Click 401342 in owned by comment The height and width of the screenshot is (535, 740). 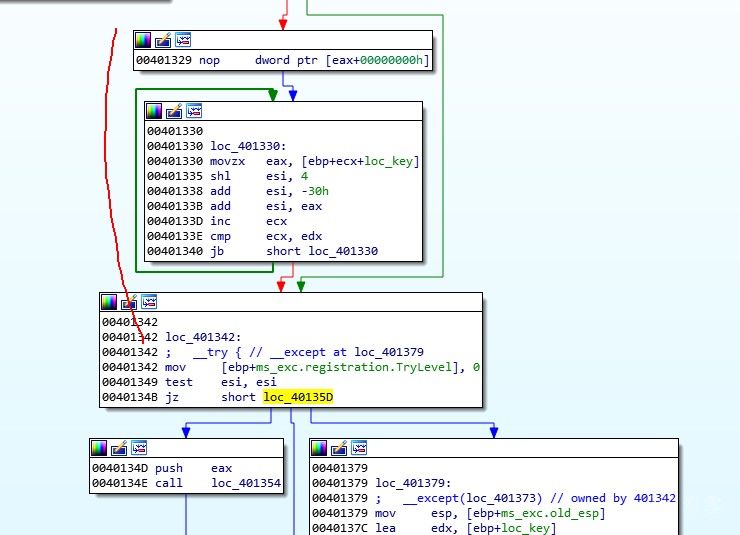[x=655, y=499]
